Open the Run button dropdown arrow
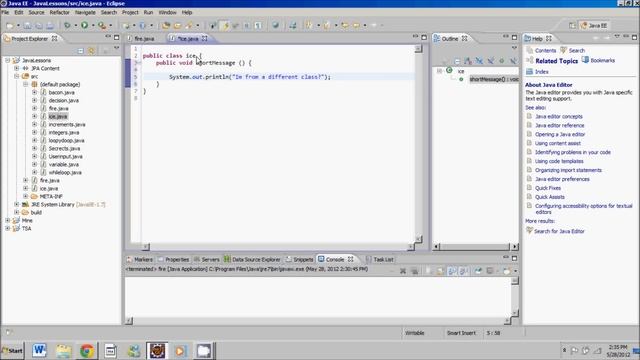 [x=93, y=26]
